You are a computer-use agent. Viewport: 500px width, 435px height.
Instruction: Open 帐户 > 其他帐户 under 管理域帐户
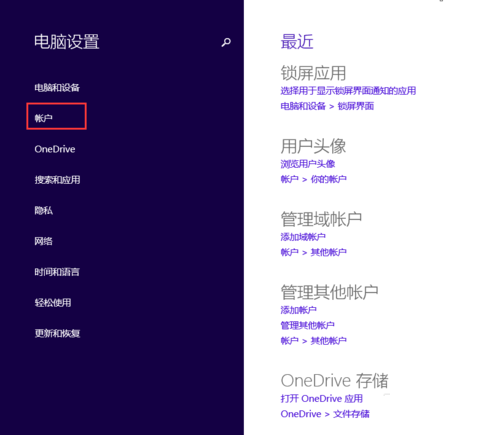(x=313, y=252)
